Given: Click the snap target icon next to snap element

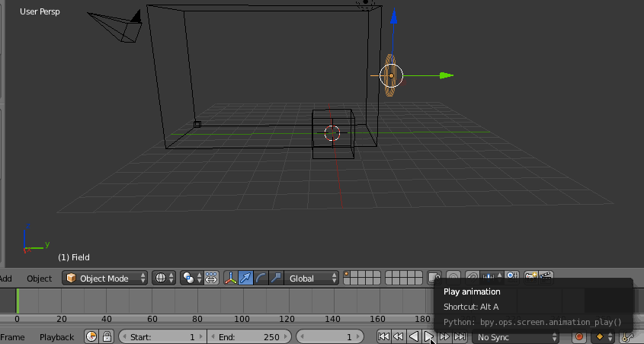Looking at the screenshot, I should click(512, 278).
